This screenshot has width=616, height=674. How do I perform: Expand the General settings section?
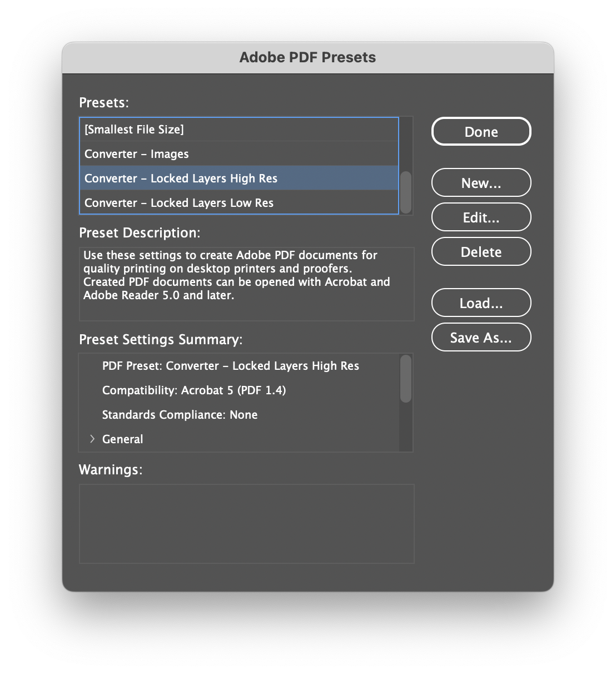[92, 439]
